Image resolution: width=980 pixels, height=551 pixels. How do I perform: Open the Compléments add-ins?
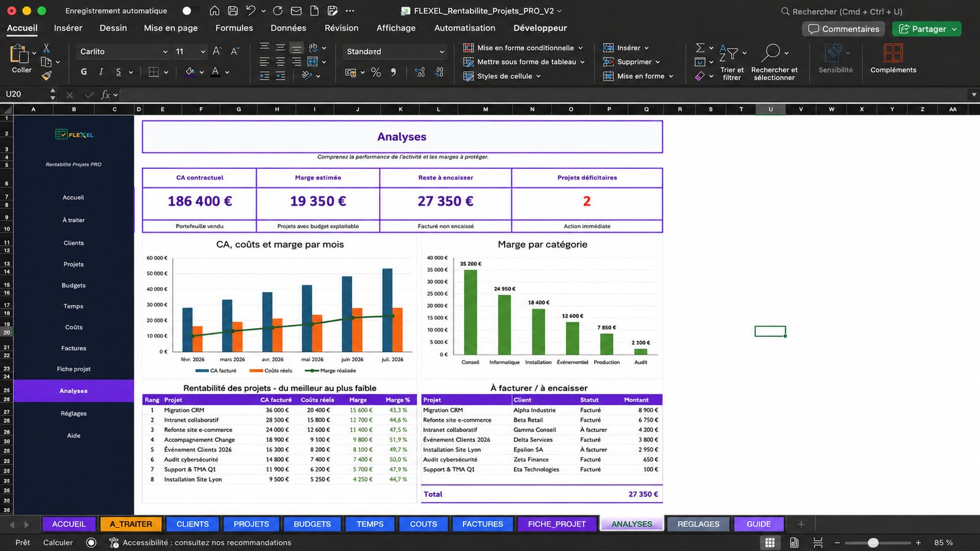coord(893,59)
